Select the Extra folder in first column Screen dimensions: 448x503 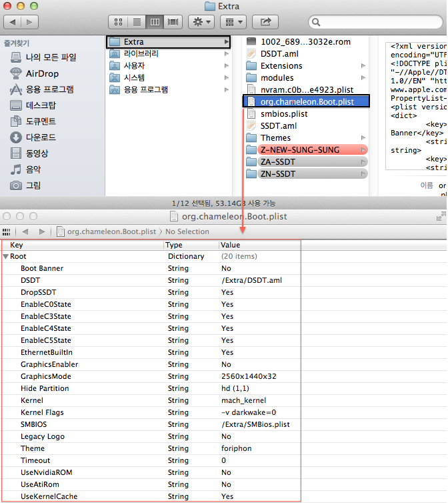169,42
